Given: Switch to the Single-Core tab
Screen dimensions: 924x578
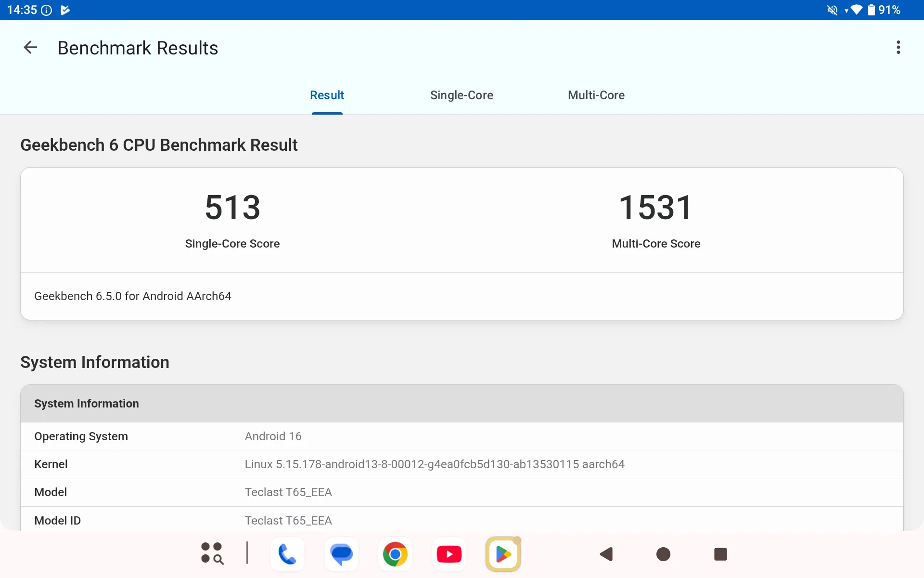Looking at the screenshot, I should click(461, 95).
